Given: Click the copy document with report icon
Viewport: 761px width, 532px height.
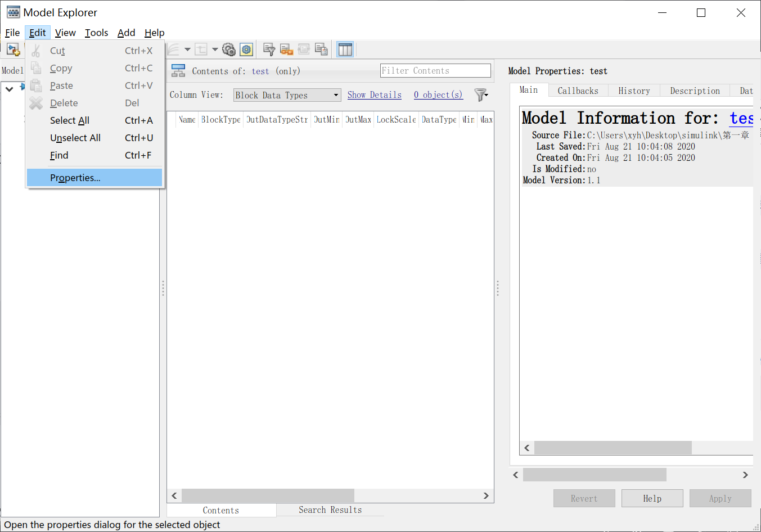Looking at the screenshot, I should point(321,49).
